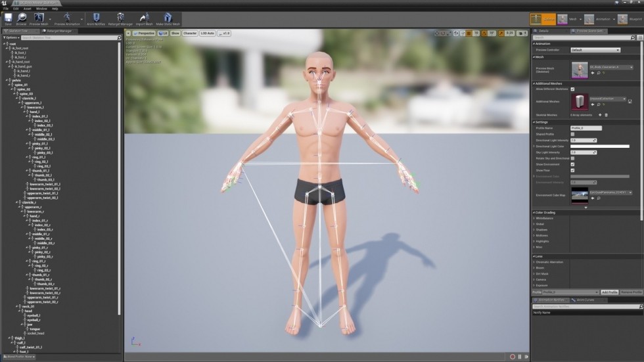The height and width of the screenshot is (362, 644).
Task: Click the Anim Notifies icon
Action: 96,19
